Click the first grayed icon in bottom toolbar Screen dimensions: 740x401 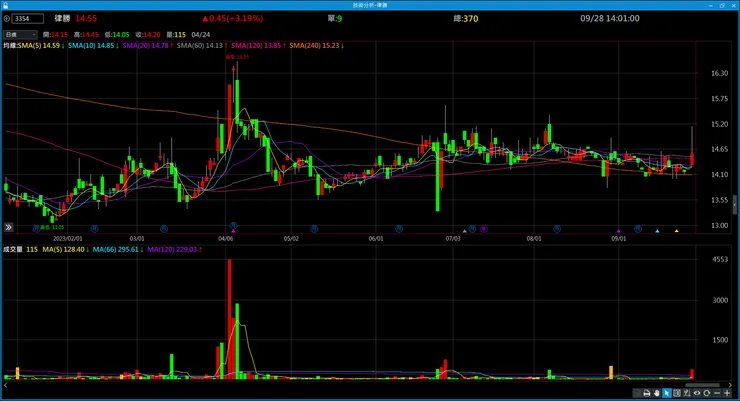pos(637,393)
